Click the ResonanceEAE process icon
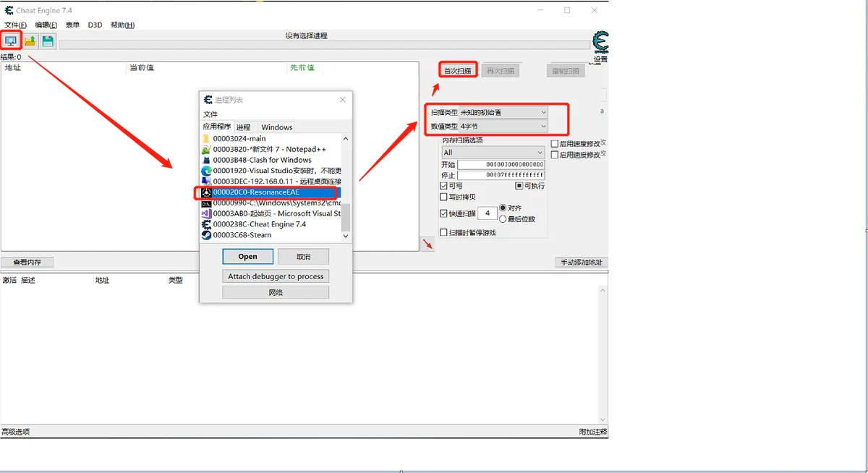 [x=206, y=192]
